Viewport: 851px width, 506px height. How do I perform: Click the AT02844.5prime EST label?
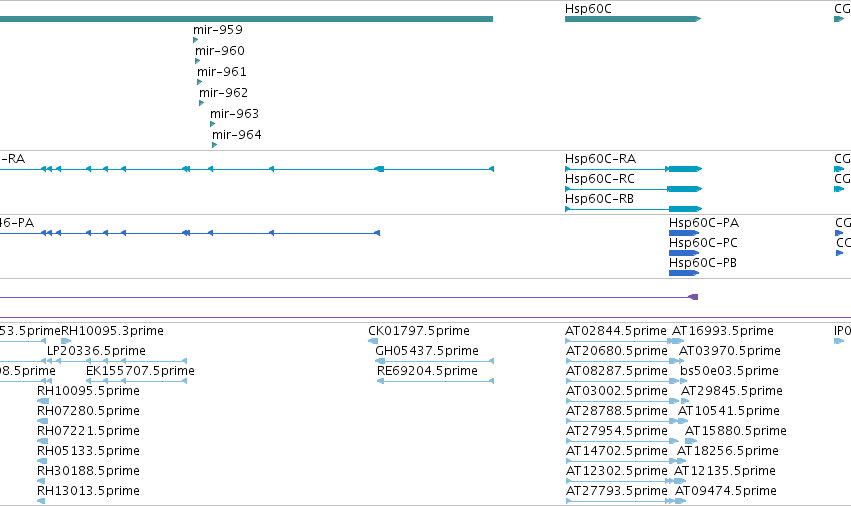[615, 331]
